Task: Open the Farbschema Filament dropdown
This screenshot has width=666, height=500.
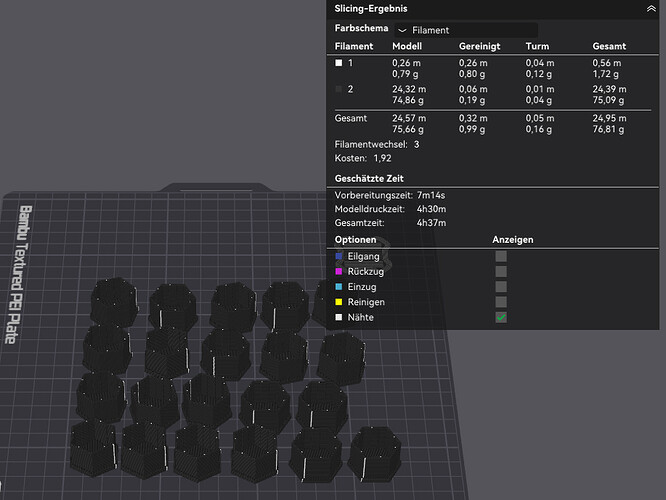Action: point(466,31)
